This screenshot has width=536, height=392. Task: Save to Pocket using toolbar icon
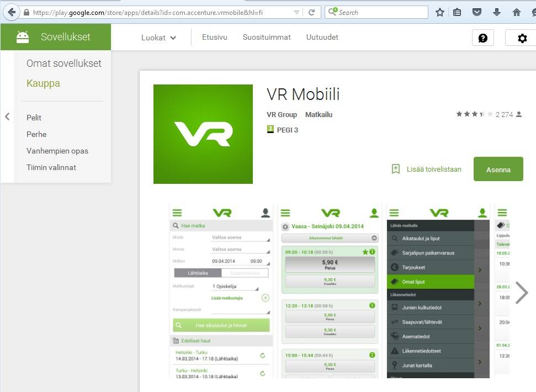click(x=477, y=12)
